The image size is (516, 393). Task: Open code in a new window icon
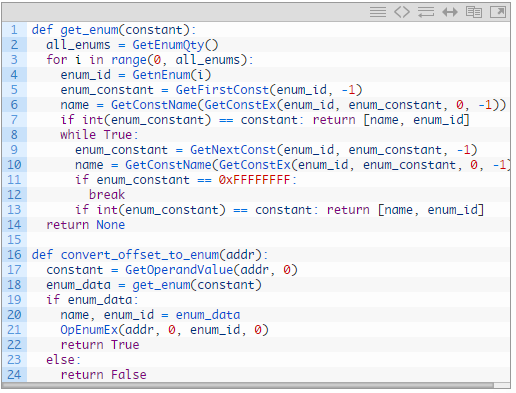pos(498,12)
